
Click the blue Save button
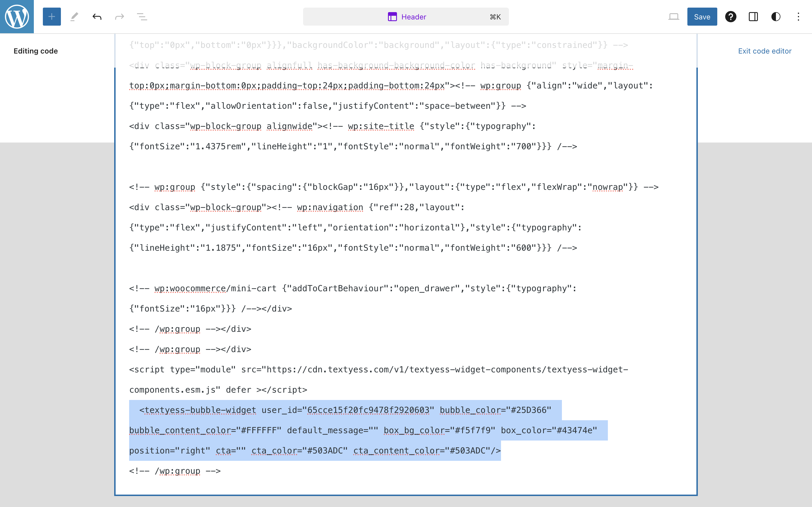702,16
